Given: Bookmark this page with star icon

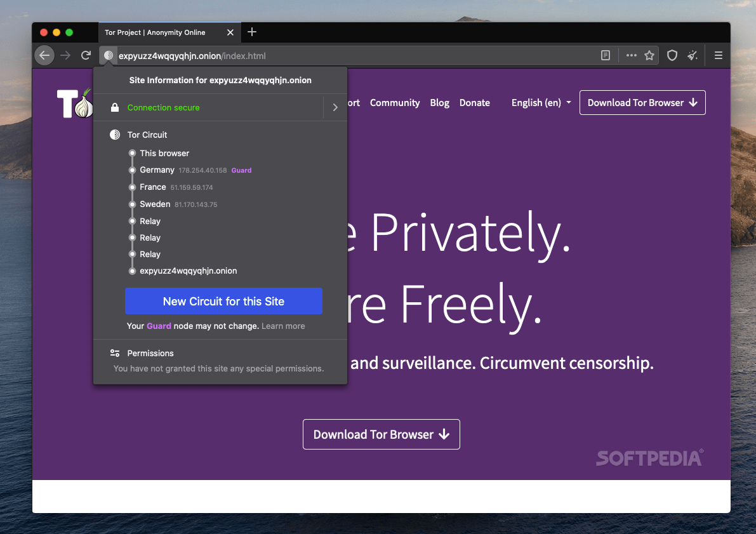Looking at the screenshot, I should (x=649, y=55).
